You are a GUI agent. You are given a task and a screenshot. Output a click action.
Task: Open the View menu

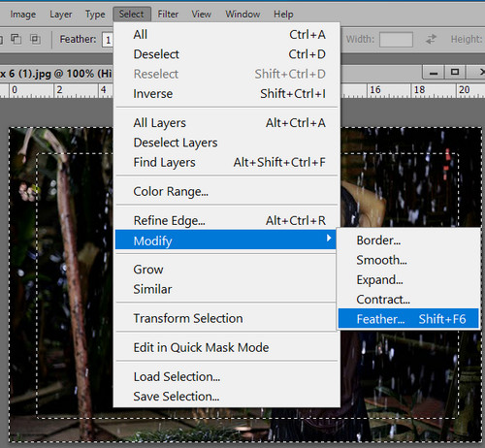point(201,15)
